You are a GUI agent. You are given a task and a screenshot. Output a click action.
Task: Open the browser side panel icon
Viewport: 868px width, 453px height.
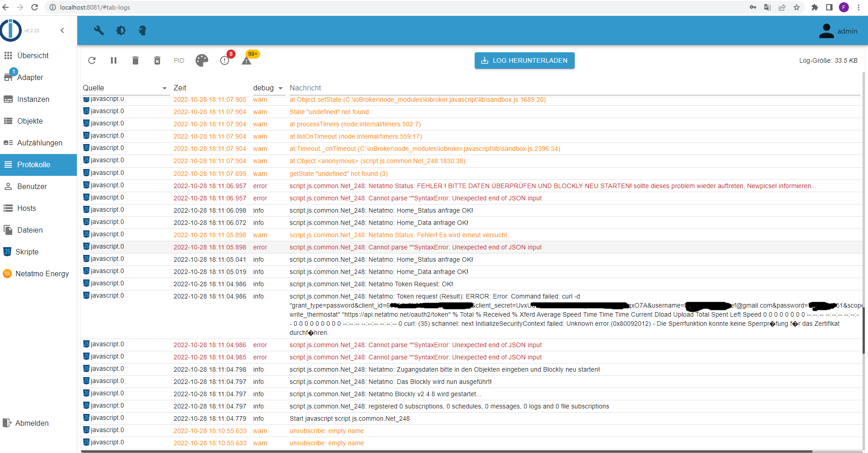829,7
